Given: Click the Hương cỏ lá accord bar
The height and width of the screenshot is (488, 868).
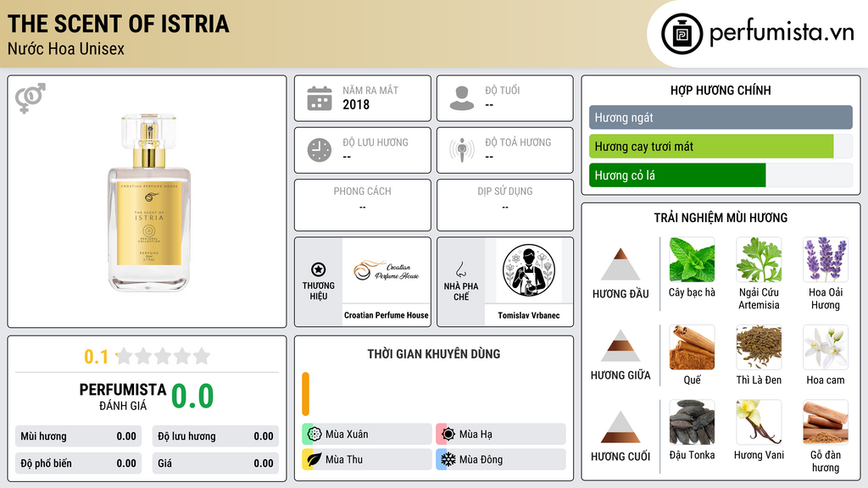Looking at the screenshot, I should coord(721,175).
